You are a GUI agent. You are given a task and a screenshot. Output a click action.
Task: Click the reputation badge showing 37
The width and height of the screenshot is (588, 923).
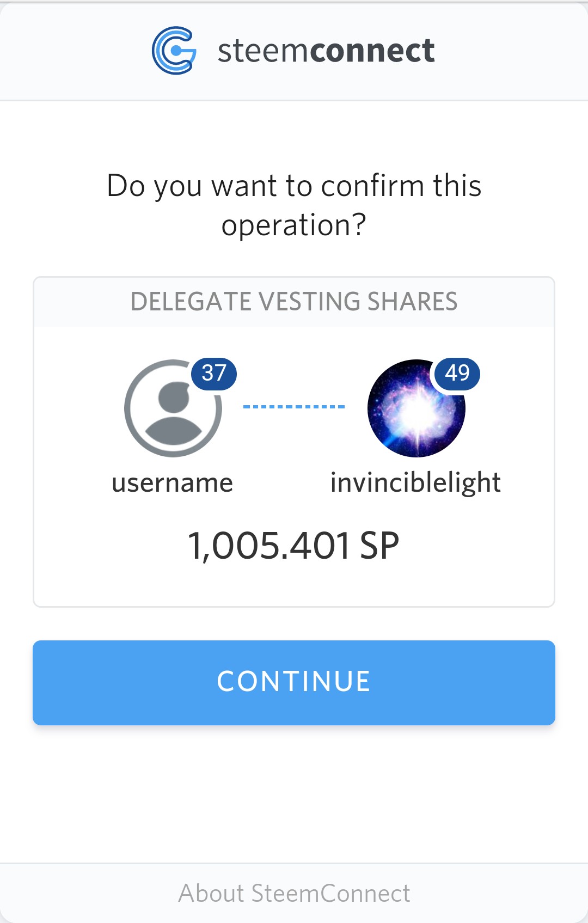point(214,374)
